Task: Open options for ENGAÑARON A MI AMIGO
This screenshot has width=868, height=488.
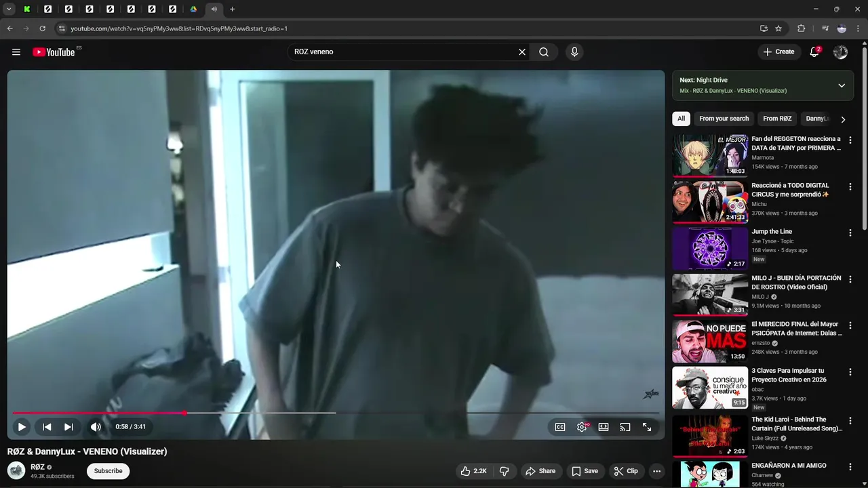Action: pos(850,466)
